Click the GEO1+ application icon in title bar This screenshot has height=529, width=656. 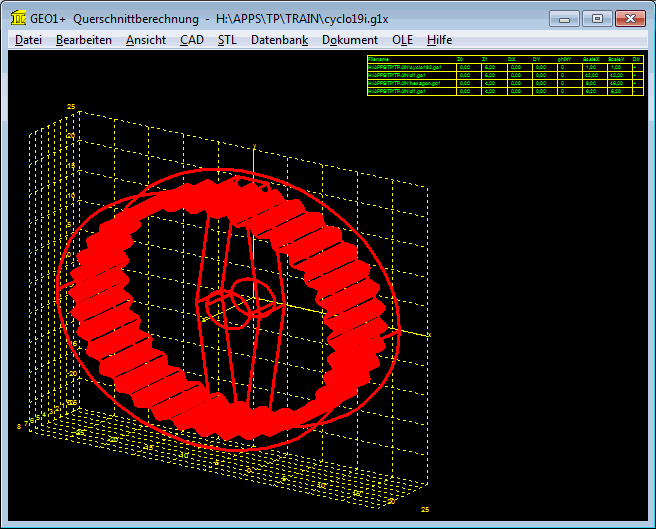pos(18,18)
